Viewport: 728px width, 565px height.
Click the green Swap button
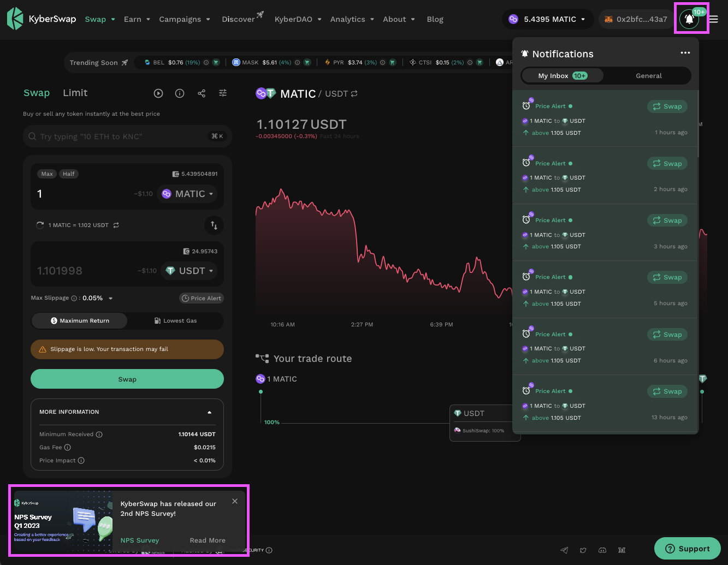[127, 379]
